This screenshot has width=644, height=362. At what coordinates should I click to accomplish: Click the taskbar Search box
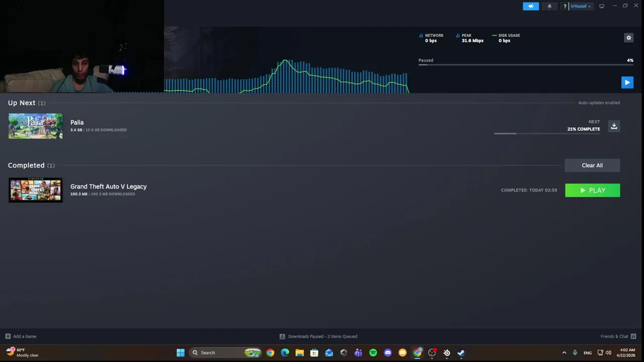point(225,352)
